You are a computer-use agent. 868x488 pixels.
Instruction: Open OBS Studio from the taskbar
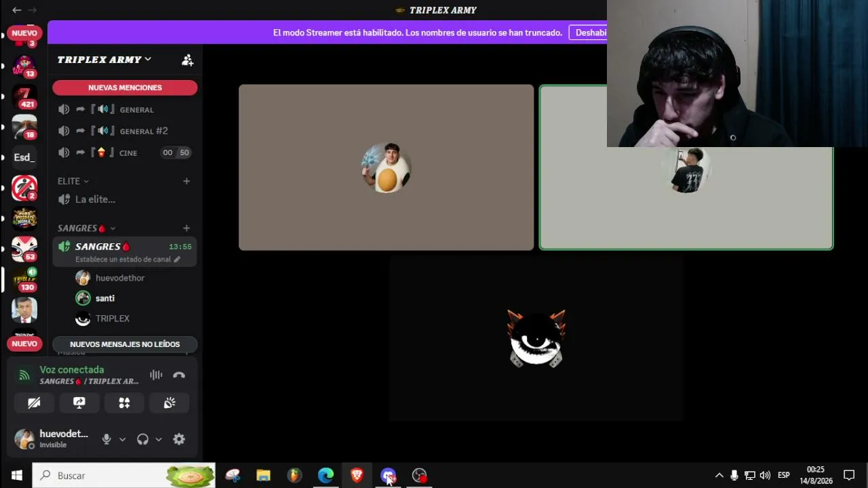[x=419, y=476]
